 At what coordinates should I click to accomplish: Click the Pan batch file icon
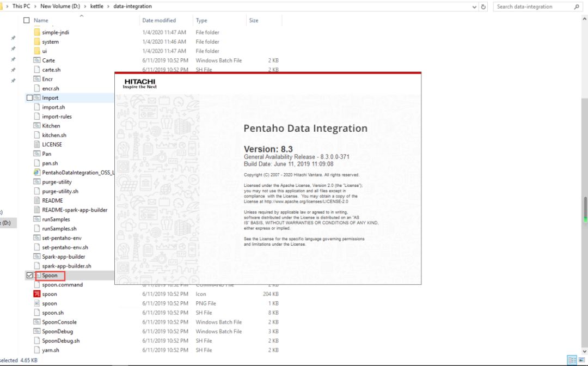click(x=37, y=154)
